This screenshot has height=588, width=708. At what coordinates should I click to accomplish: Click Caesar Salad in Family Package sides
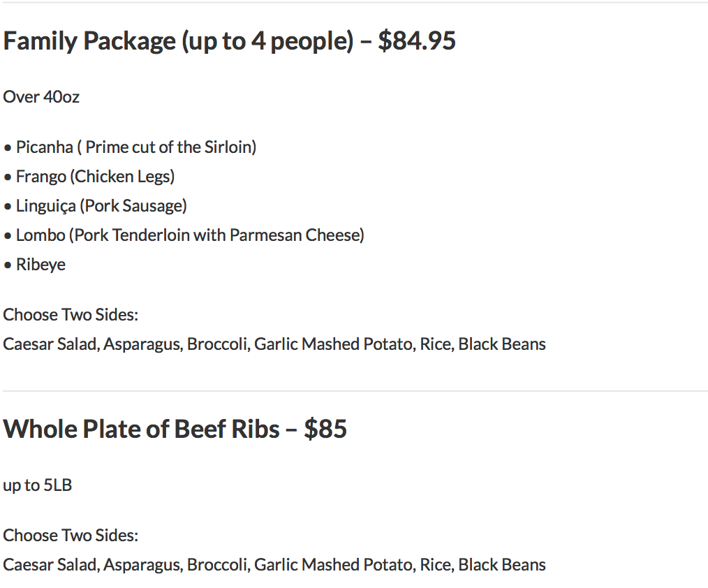50,344
